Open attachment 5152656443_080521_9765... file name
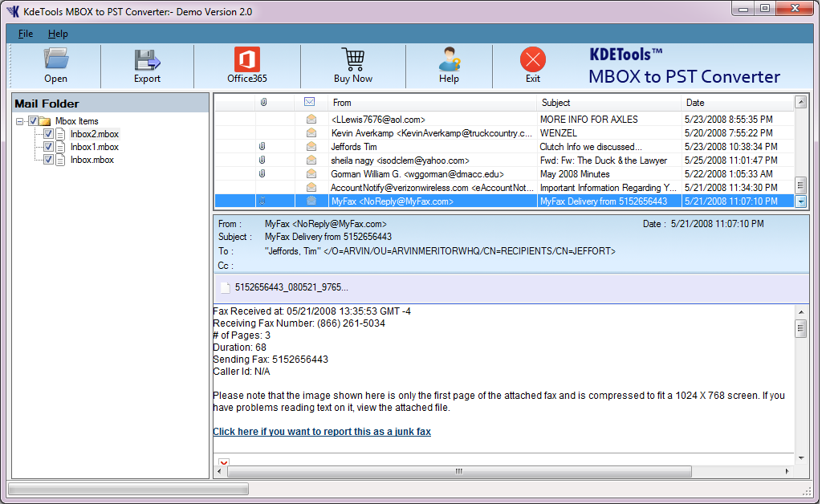This screenshot has width=822, height=504. (x=291, y=287)
